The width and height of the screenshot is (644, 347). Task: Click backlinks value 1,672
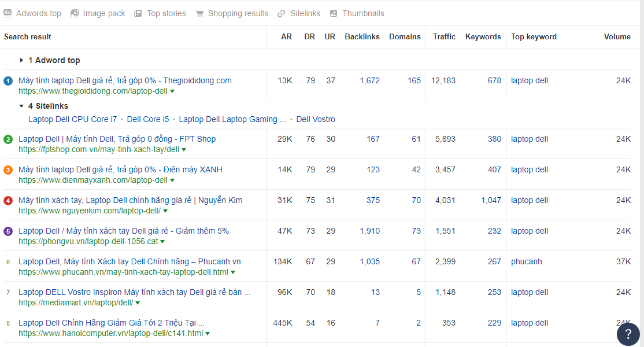pos(369,80)
